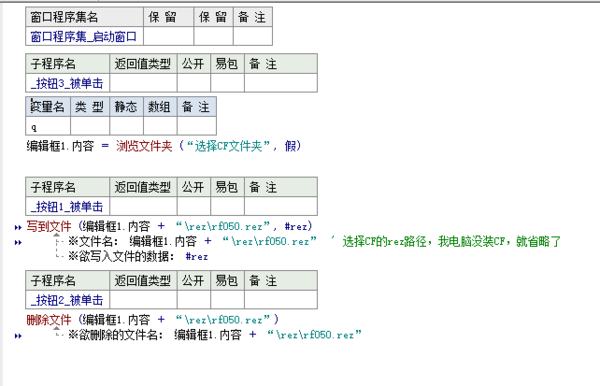
Task: Click the 删除文件 command
Action: pos(49,320)
